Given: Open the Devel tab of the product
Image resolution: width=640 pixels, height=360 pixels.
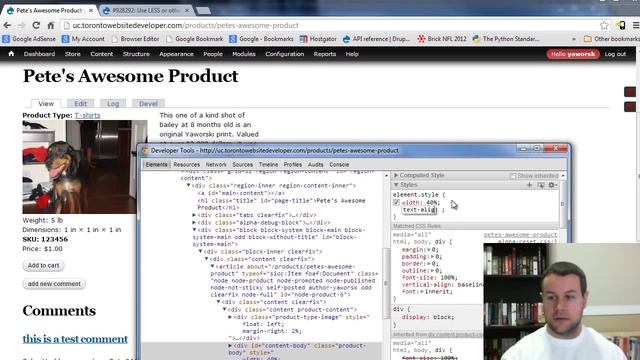Looking at the screenshot, I should click(x=148, y=104).
